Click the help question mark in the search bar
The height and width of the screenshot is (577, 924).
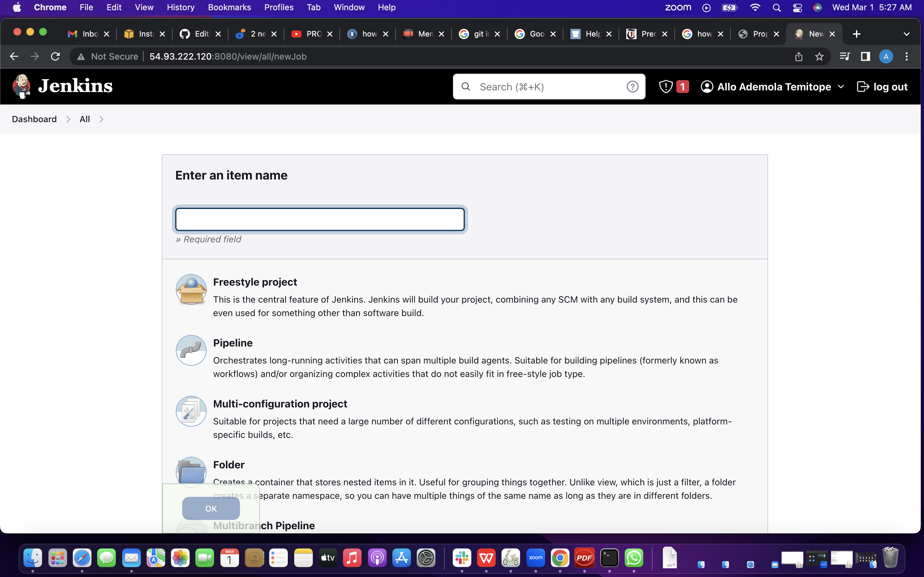[x=633, y=87]
